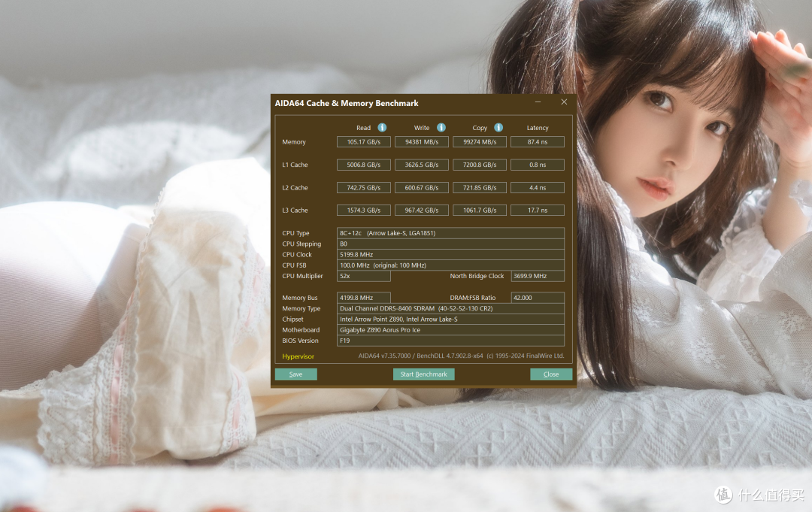Select L2 Cache Latency value 4.4 ns
Screen dimensions: 812x512
coord(538,187)
